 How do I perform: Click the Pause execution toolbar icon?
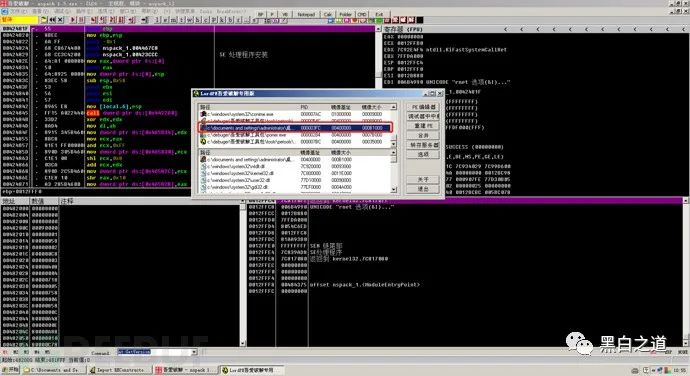(81, 20)
